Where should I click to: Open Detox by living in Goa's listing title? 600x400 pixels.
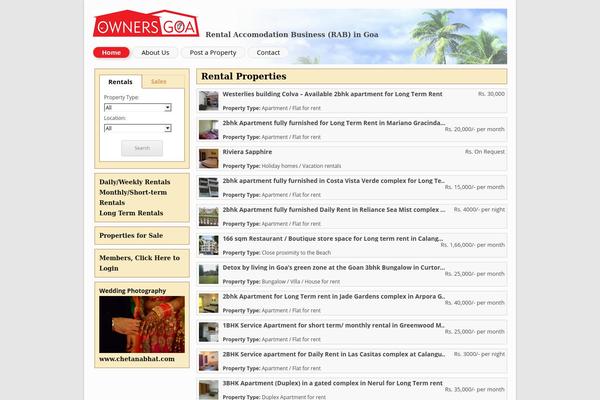[334, 267]
